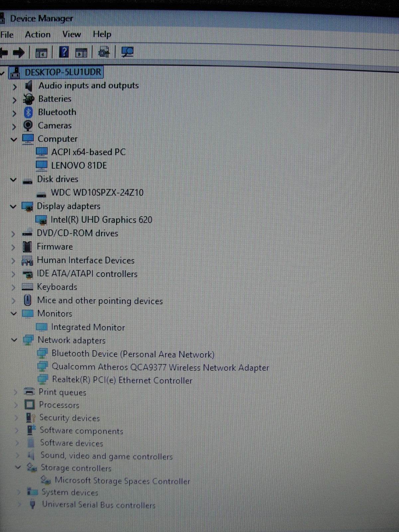Image resolution: width=399 pixels, height=532 pixels.
Task: Click Scan for hardware changes monitor icon
Action: [127, 52]
